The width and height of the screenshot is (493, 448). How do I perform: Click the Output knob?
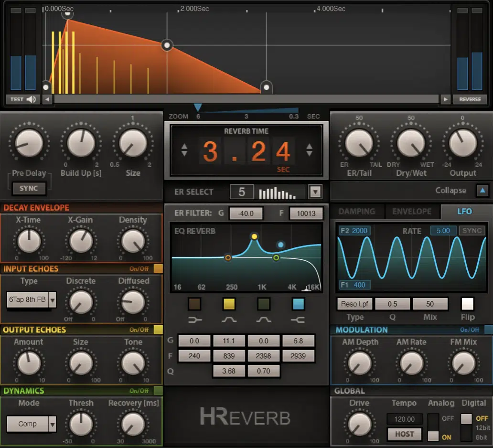(463, 143)
